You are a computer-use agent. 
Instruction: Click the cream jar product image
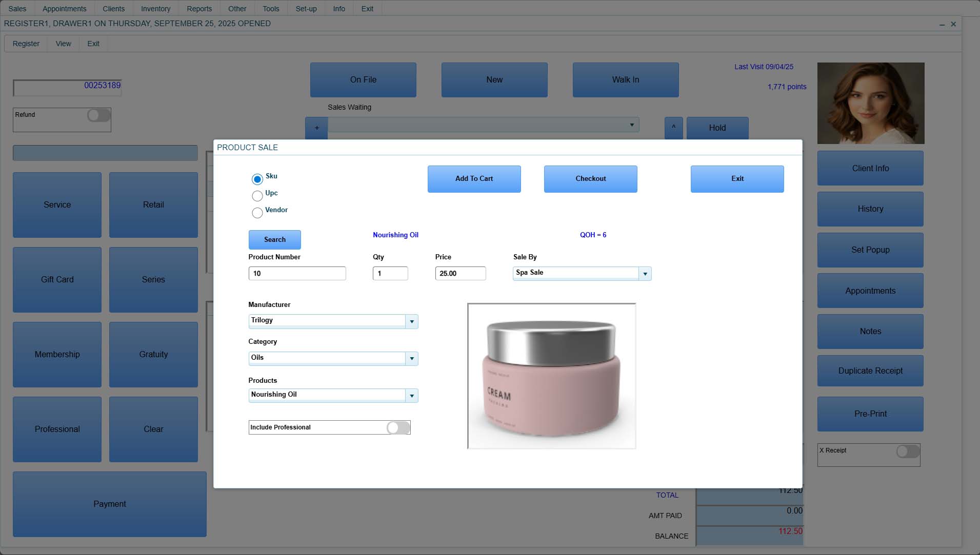click(x=551, y=376)
